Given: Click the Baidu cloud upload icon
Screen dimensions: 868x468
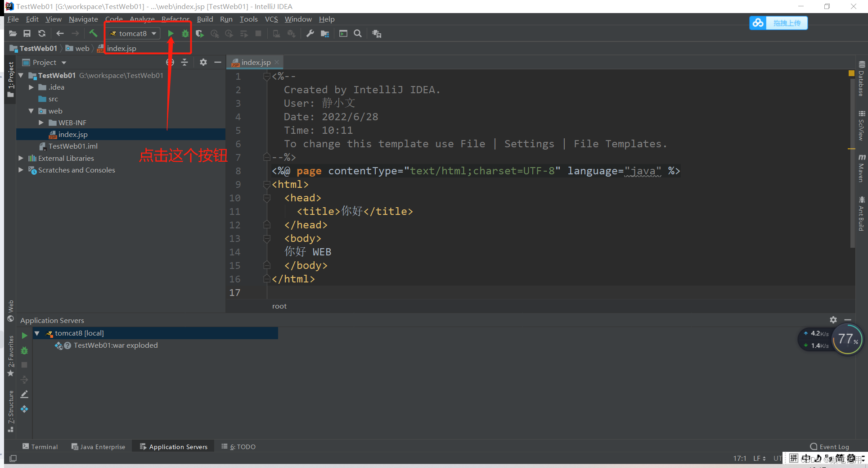Looking at the screenshot, I should tap(758, 23).
